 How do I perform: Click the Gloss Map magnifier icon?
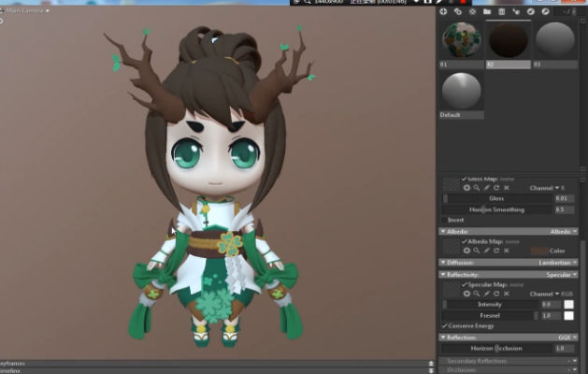click(x=476, y=188)
